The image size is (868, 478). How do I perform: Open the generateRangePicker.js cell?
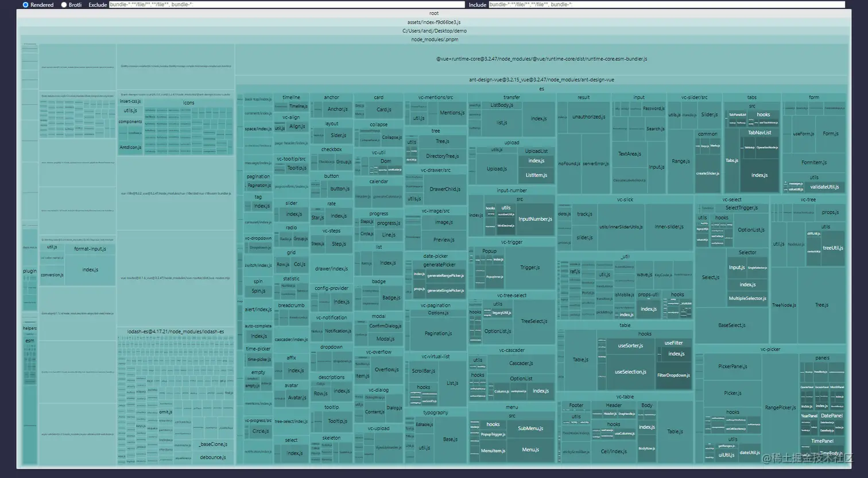tap(445, 276)
